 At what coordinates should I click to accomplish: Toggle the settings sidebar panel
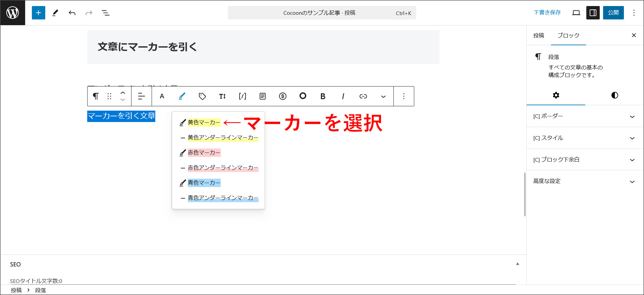(x=593, y=13)
